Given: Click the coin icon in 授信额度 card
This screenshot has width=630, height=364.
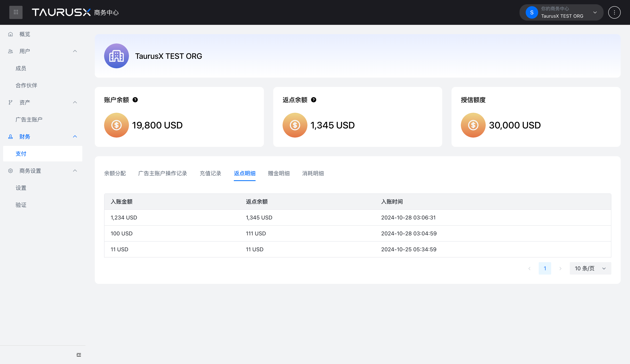Looking at the screenshot, I should (x=473, y=125).
